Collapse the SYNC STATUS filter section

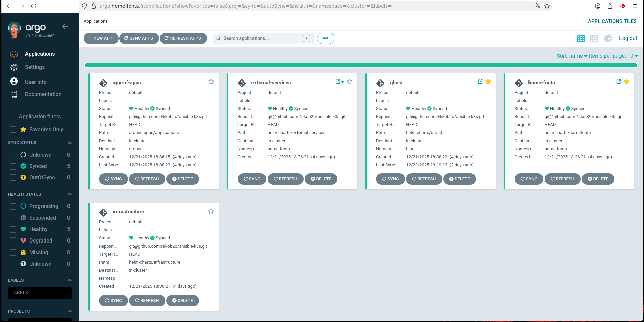tap(70, 143)
